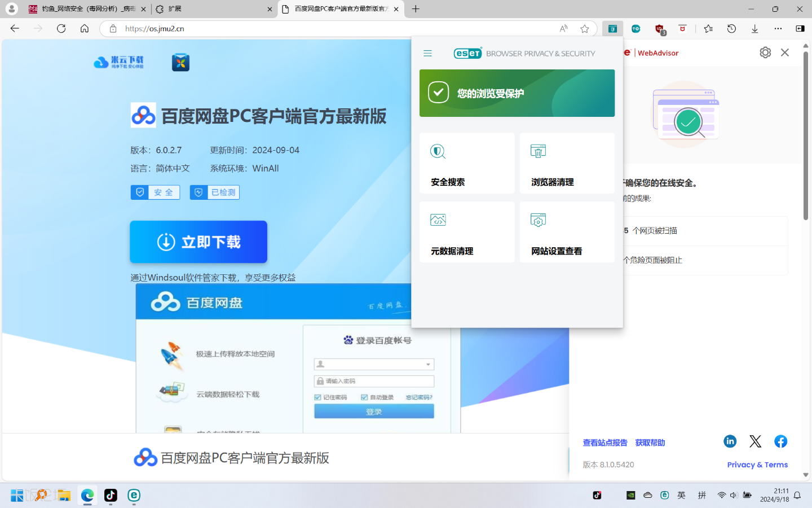Click the 米云下载 cloud logo
The width and height of the screenshot is (812, 508).
119,62
